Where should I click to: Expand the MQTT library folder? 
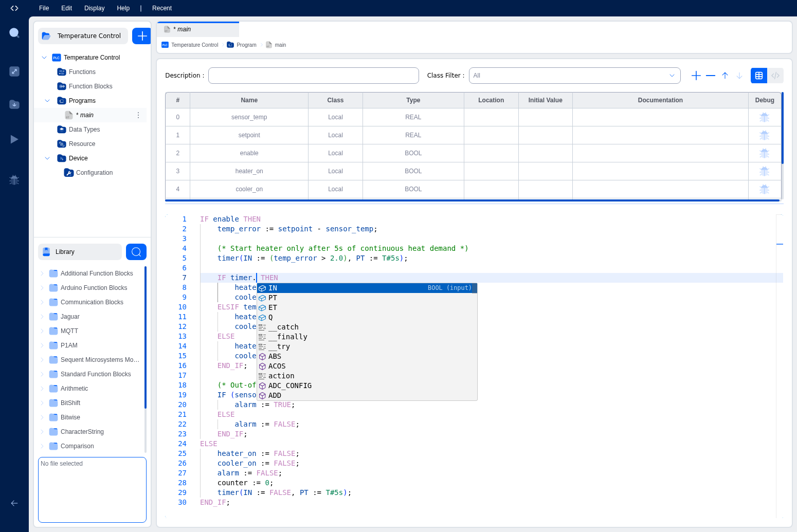(x=42, y=331)
